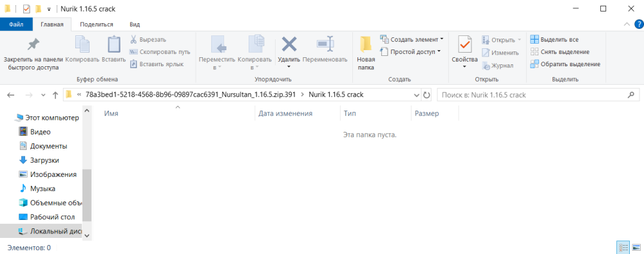Click Обратить выделение invert selection
644x254 pixels.
click(565, 64)
